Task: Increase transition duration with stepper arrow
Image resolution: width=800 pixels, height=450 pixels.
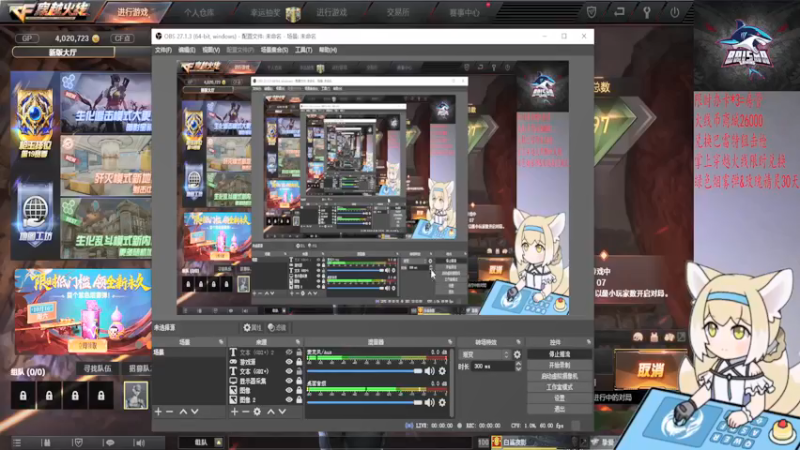Action: 518,364
